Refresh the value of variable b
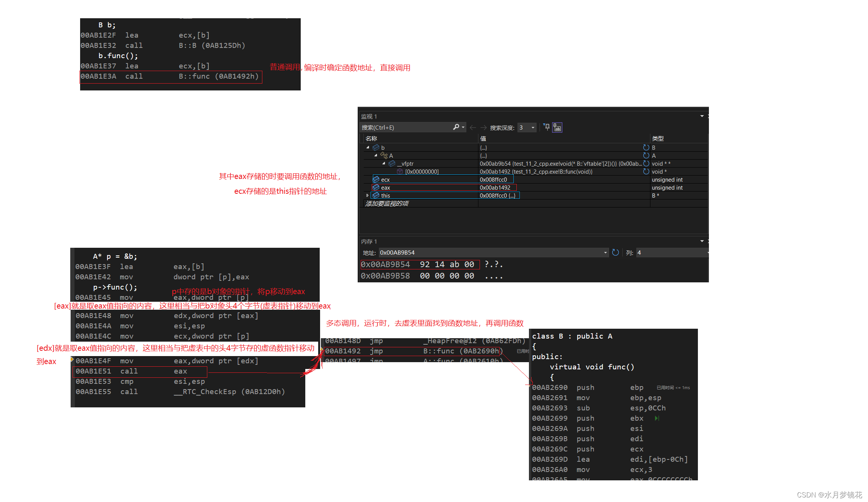 [x=646, y=147]
